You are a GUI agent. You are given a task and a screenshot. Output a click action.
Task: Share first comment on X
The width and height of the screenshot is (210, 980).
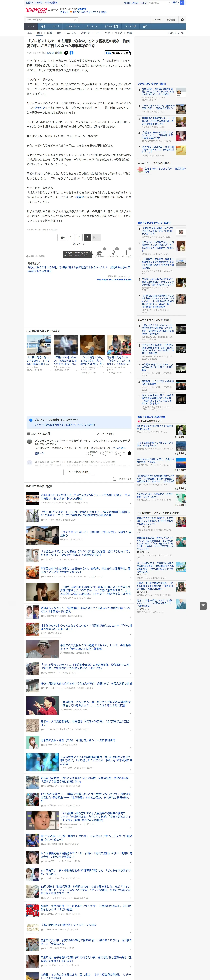(x=129, y=453)
